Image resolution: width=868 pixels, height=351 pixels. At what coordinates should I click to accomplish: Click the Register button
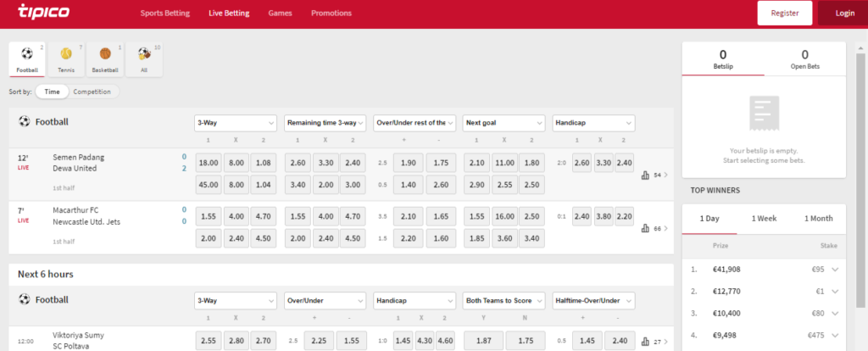[785, 14]
